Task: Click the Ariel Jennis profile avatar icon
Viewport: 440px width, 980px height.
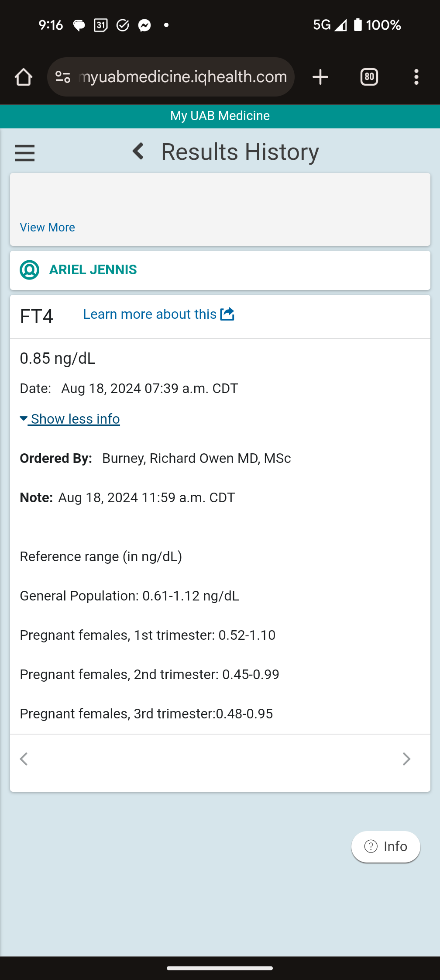Action: 30,270
